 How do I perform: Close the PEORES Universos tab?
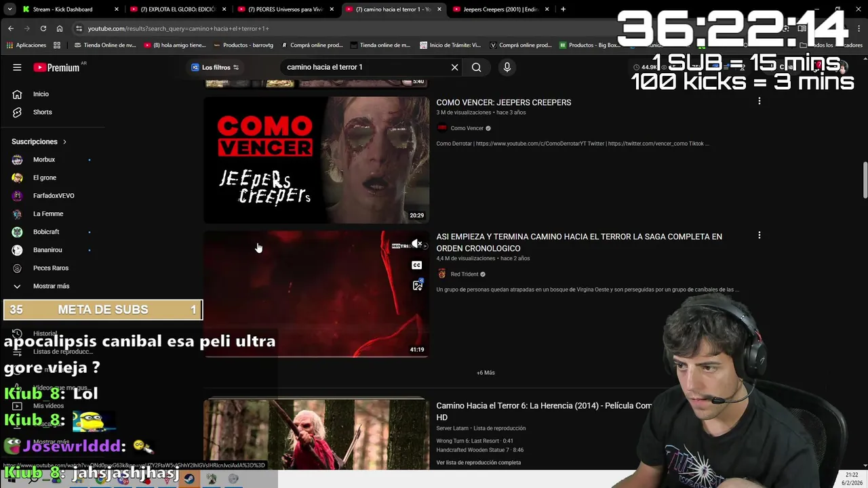pos(331,9)
